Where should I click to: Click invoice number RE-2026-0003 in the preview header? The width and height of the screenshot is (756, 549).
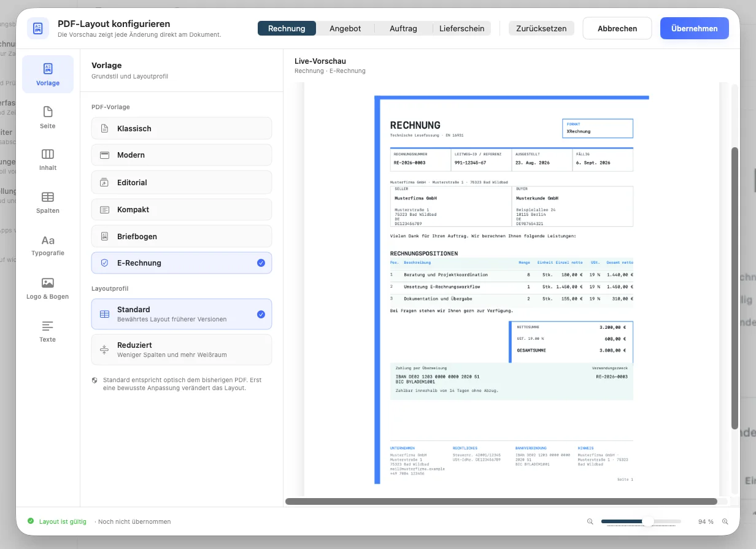pyautogui.click(x=409, y=163)
